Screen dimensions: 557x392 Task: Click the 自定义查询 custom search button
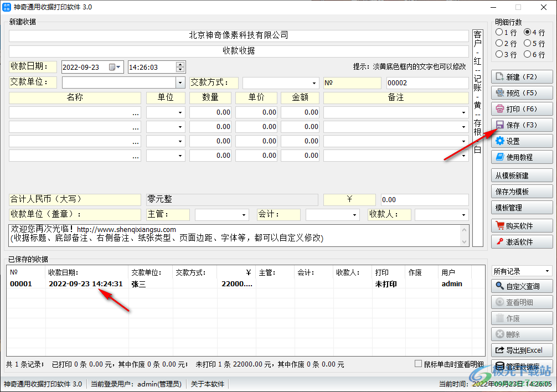[x=522, y=286]
